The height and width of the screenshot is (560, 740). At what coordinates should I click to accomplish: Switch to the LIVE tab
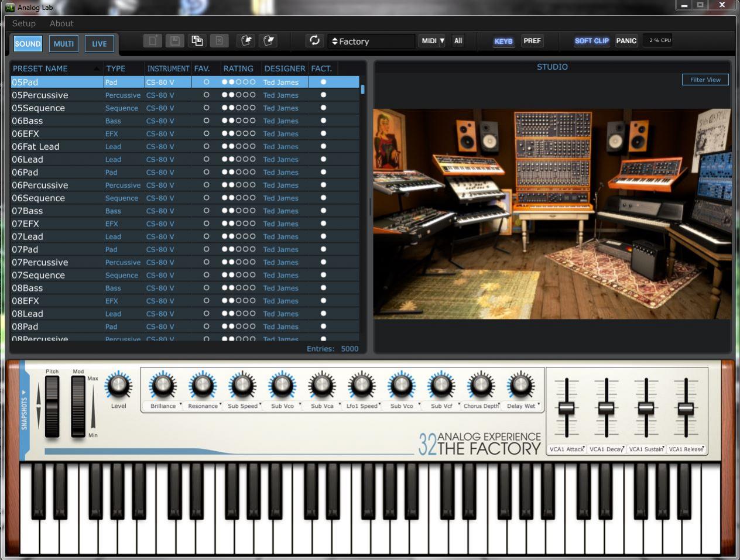pyautogui.click(x=100, y=43)
